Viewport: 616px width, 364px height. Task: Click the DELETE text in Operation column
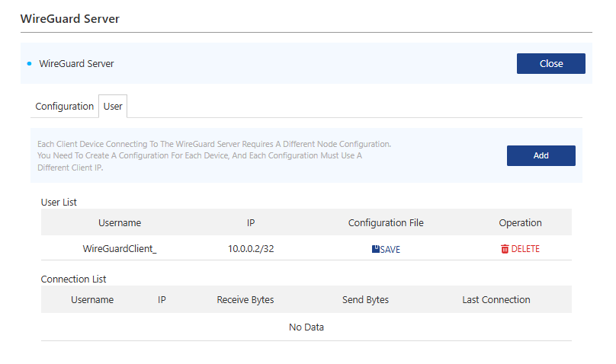coord(525,249)
